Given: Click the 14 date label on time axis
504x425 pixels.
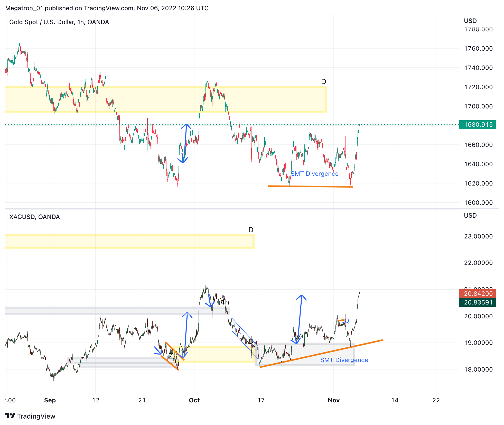Looking at the screenshot, I should 395,400.
